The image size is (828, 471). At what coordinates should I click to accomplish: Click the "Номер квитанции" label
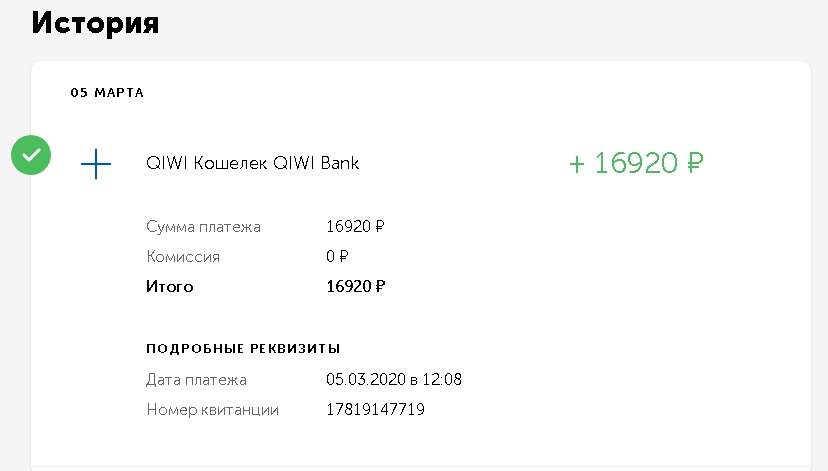point(212,410)
